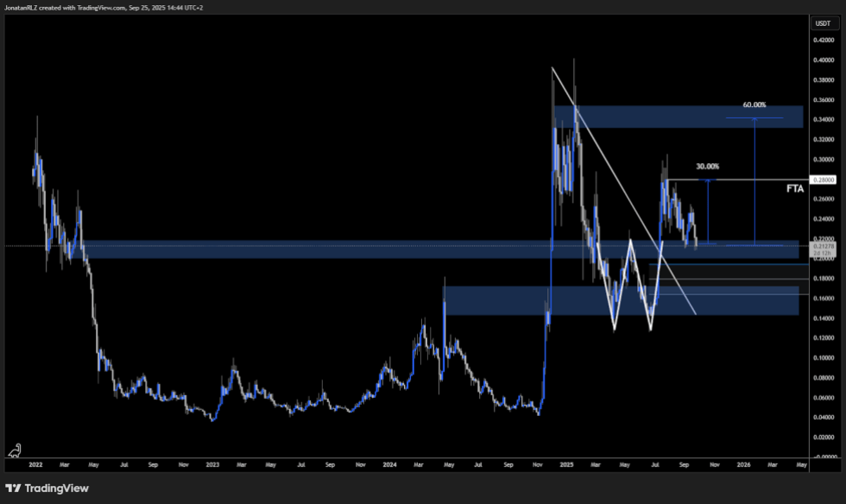Select the 30.00% price range measurement

click(707, 167)
